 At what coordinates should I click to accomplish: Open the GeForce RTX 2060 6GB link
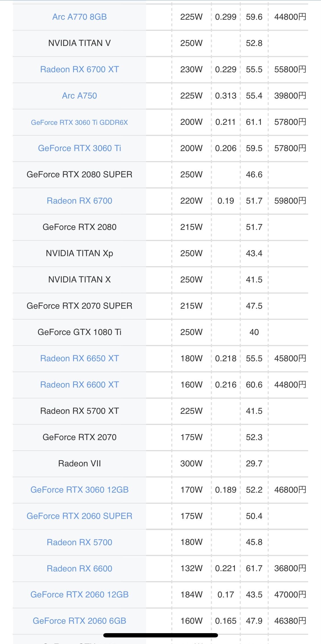(79, 621)
